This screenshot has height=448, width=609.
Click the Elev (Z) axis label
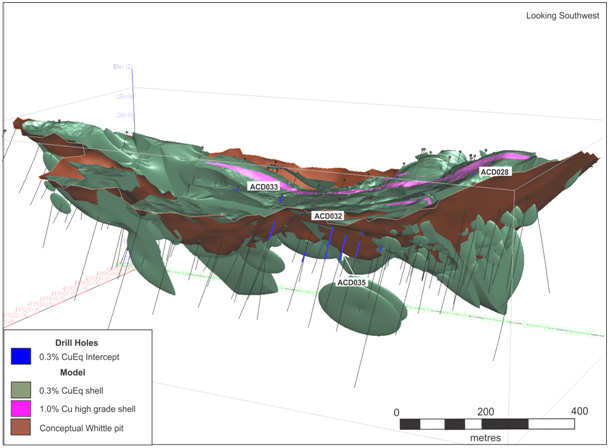[124, 67]
